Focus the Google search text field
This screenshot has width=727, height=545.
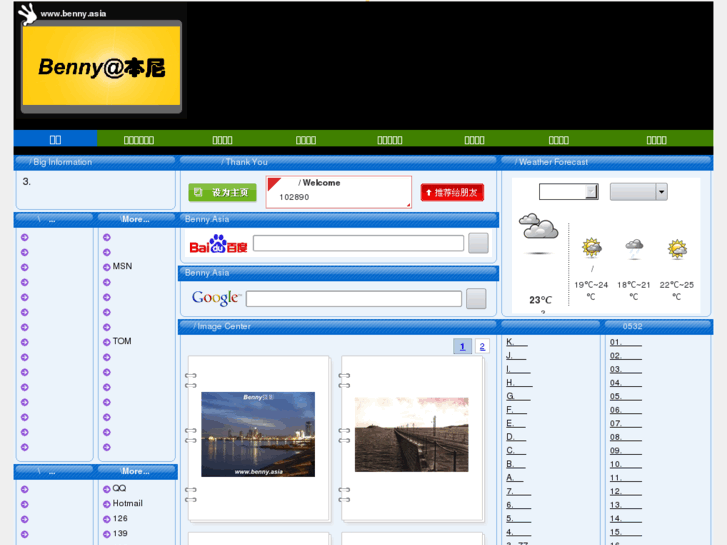pyautogui.click(x=354, y=299)
